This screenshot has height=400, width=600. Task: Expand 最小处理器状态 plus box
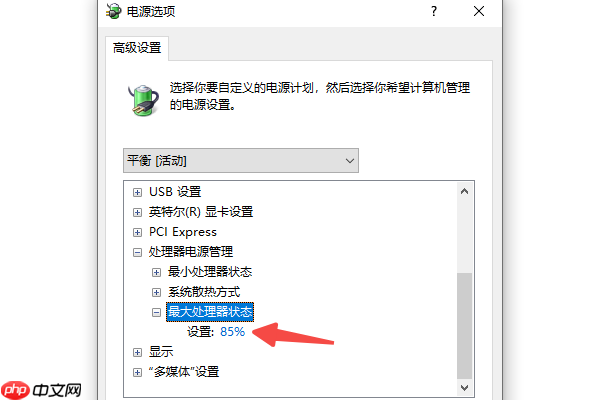(156, 273)
